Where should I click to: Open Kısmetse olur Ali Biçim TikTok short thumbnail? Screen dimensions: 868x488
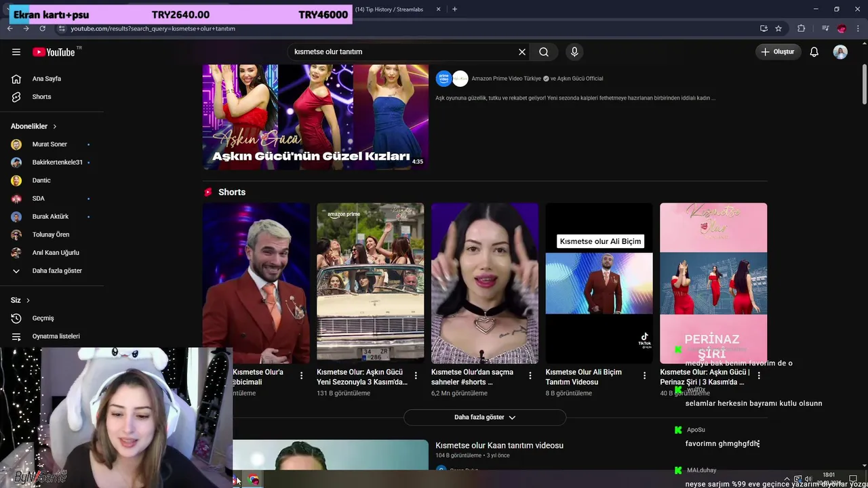click(x=599, y=283)
